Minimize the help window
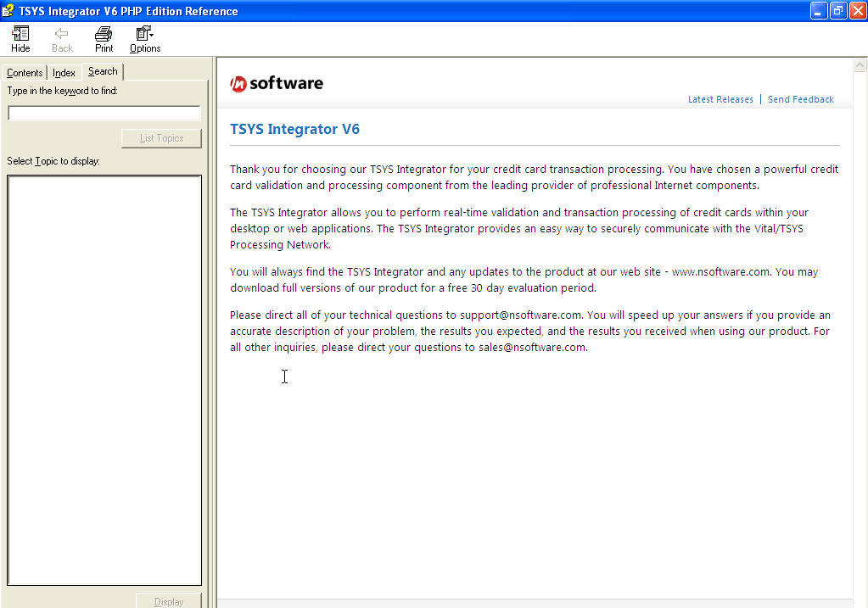Viewport: 868px width, 608px height. click(x=818, y=10)
